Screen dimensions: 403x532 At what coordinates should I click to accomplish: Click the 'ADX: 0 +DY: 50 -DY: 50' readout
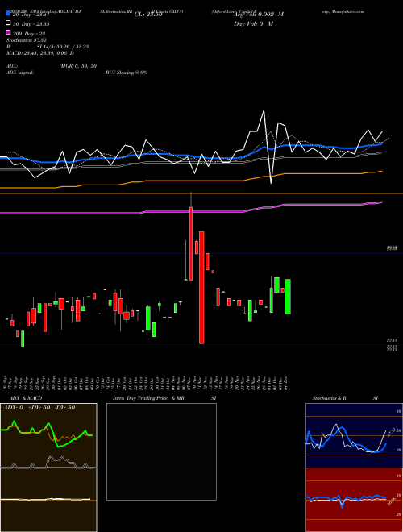(x=39, y=407)
